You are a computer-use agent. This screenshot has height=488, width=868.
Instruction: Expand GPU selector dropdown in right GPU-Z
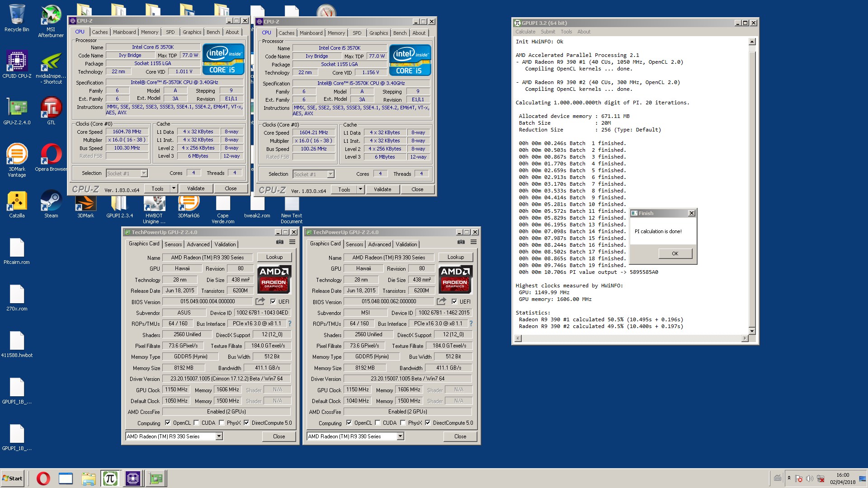point(400,436)
